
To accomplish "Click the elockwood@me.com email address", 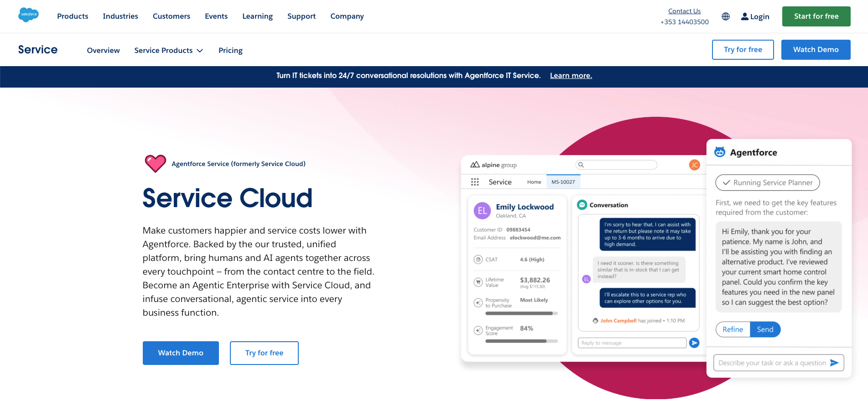I will pos(535,238).
